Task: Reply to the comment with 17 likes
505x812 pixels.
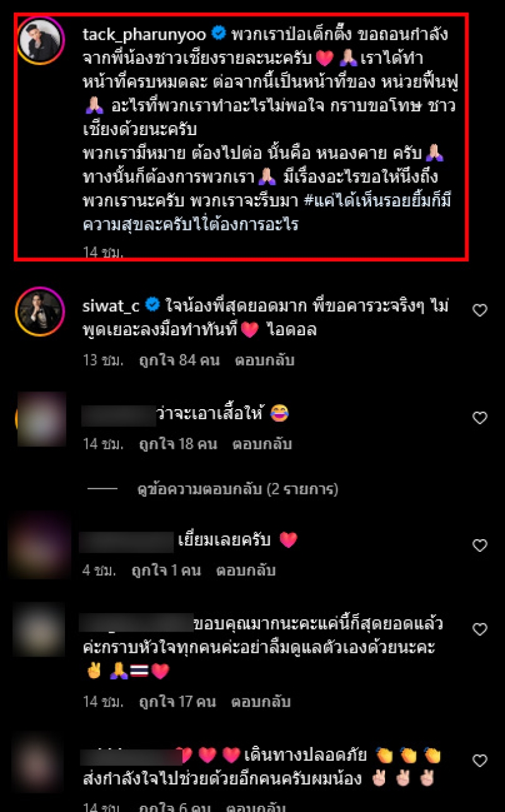Action: (261, 702)
